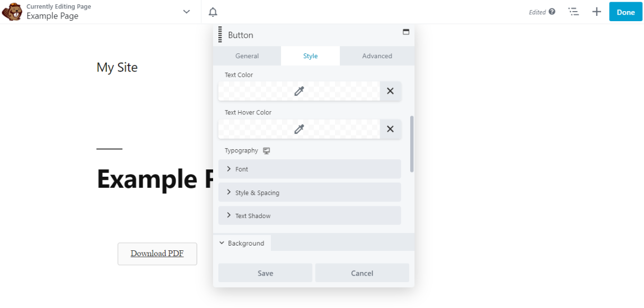Viewport: 644px width, 308px height.
Task: Open the outline view icon in the top bar
Action: 574,11
